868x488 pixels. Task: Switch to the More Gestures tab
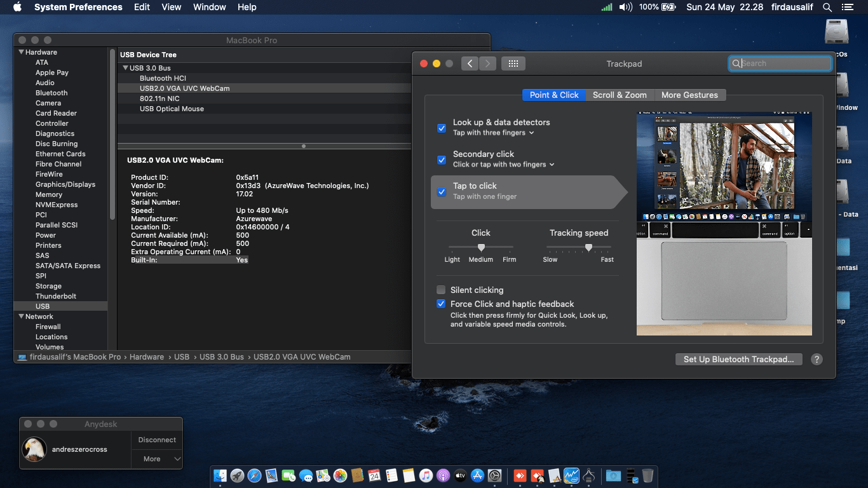690,94
